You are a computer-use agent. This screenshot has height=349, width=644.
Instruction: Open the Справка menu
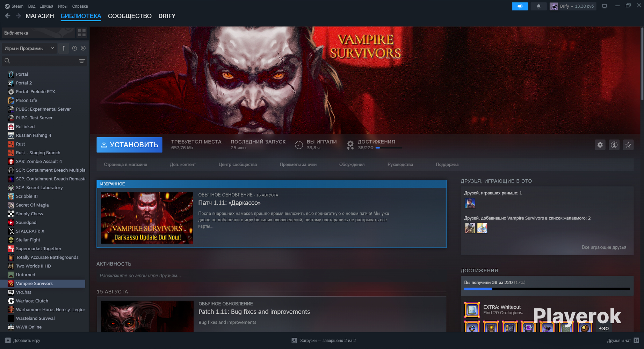[80, 6]
